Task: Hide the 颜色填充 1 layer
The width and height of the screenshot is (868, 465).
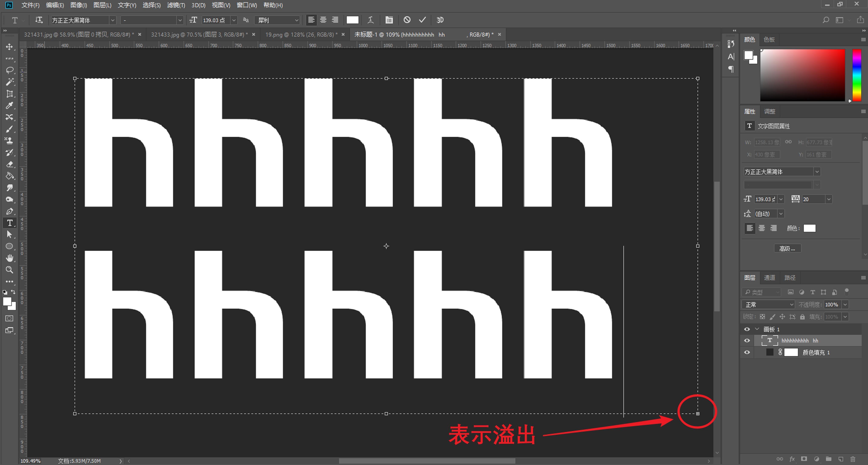Action: [x=747, y=353]
